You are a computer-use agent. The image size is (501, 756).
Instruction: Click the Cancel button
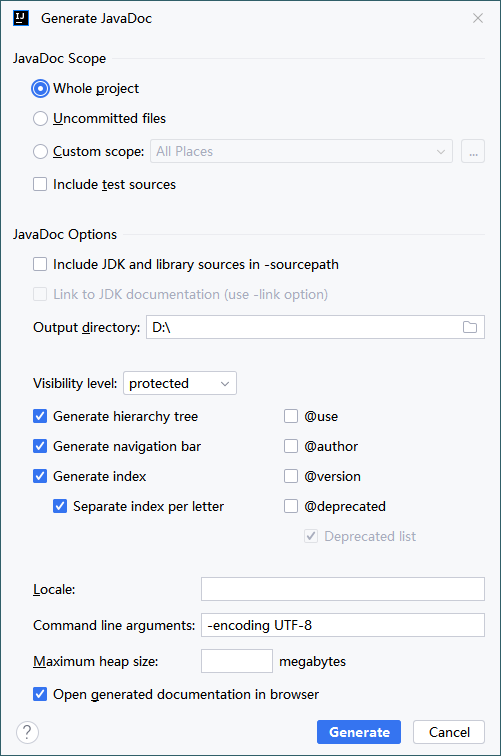click(x=449, y=732)
